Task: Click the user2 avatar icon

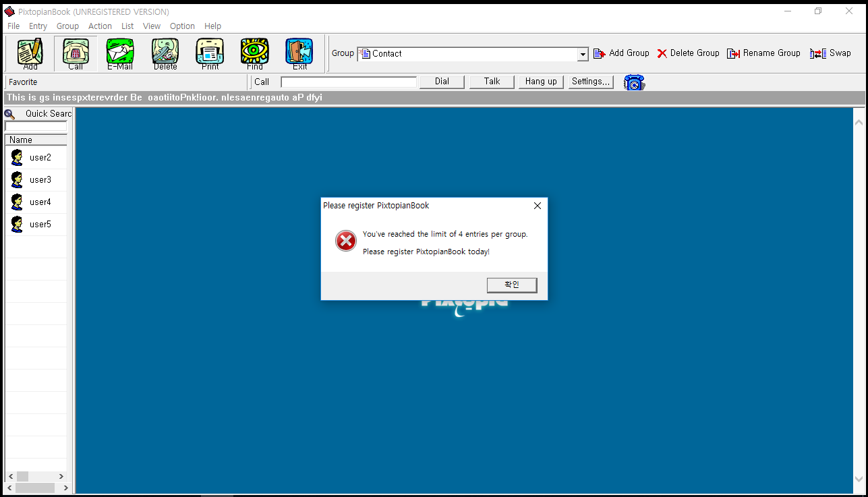Action: (x=17, y=158)
